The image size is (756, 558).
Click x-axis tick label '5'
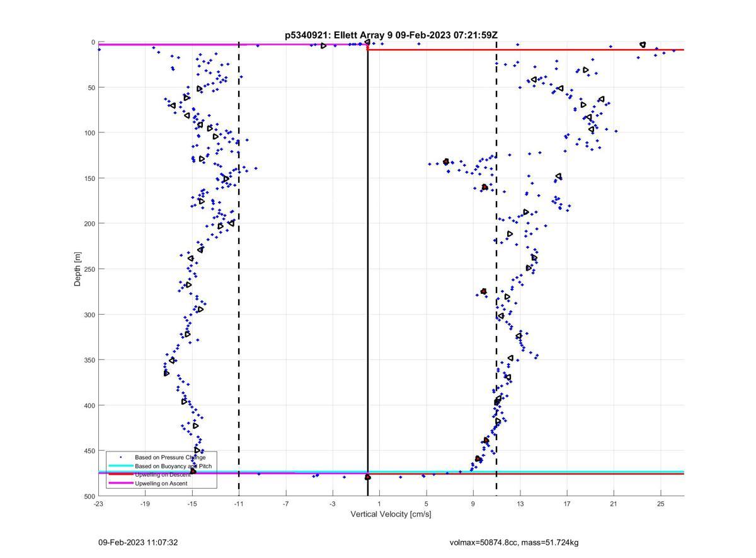[427, 504]
